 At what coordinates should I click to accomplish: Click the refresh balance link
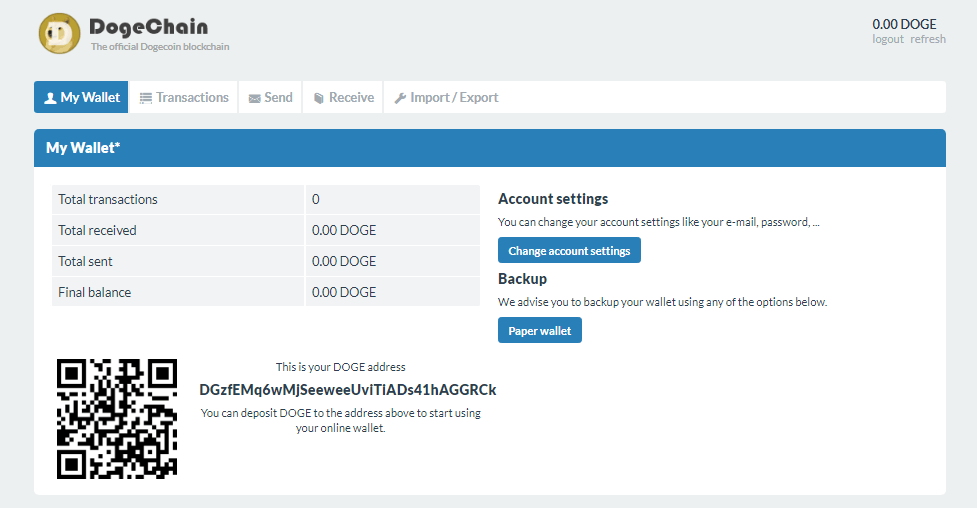point(927,40)
